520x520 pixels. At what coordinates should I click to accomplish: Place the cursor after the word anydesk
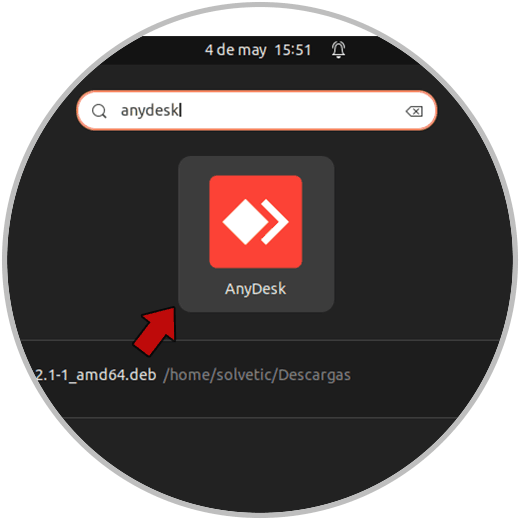180,110
